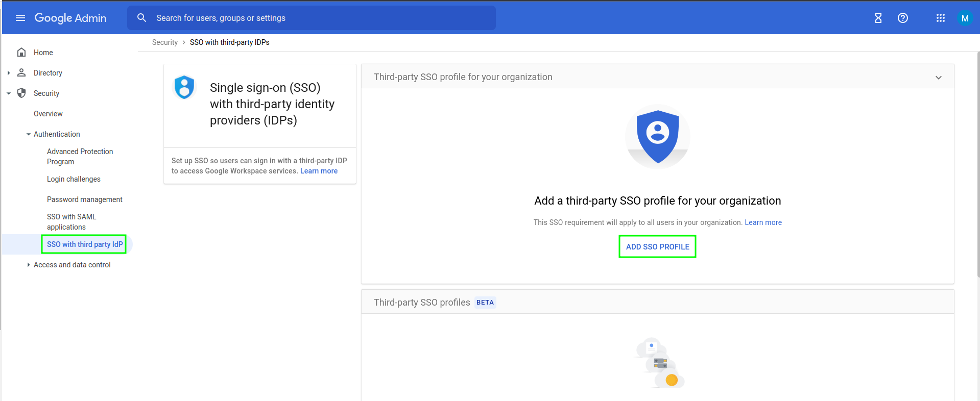Open the help question mark icon
Viewport: 980px width, 401px height.
(902, 18)
